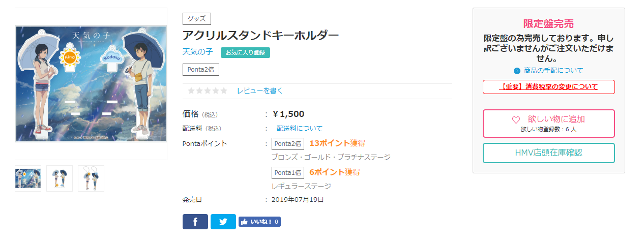Select the second product thumbnail
Viewport: 644px width, 242px height.
[x=60, y=178]
